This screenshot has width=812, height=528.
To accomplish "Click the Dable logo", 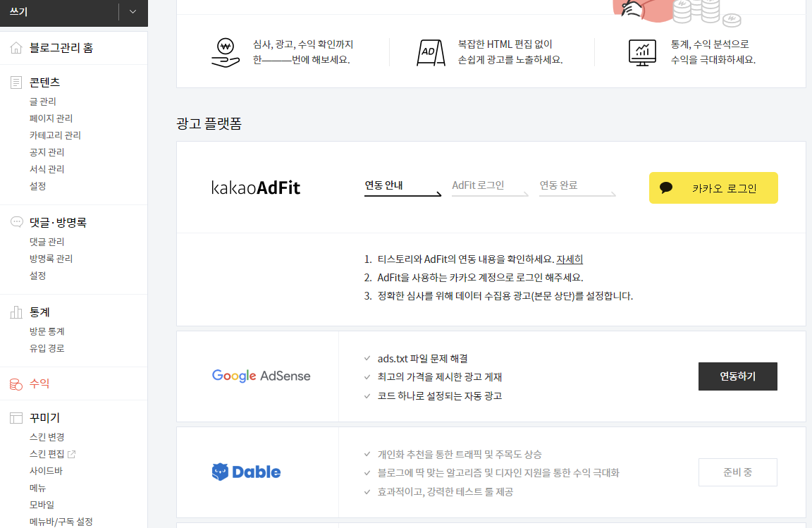I will coord(246,472).
